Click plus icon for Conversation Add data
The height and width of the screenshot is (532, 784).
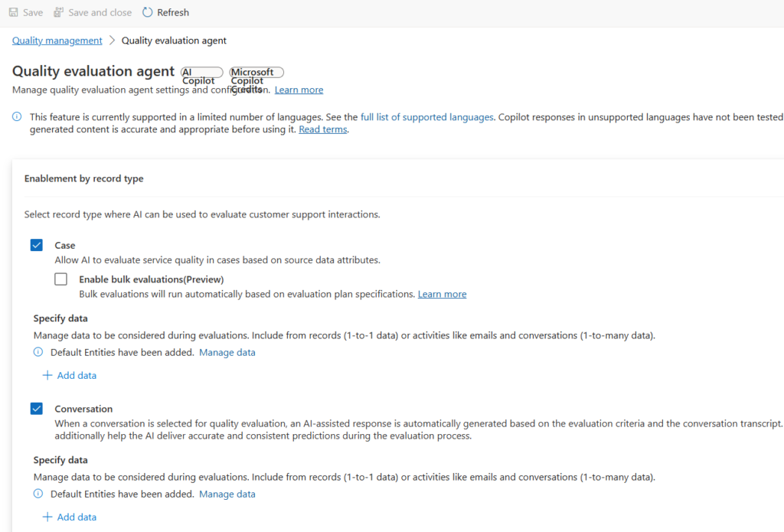click(47, 517)
